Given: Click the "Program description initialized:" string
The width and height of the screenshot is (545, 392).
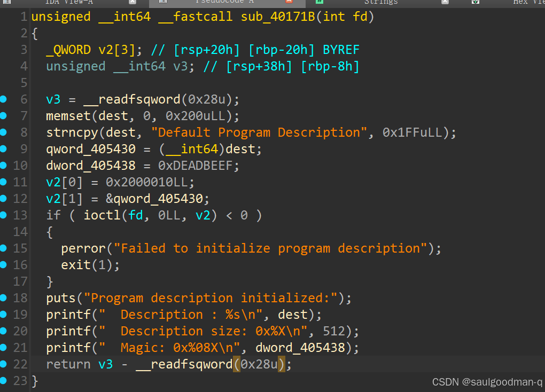Looking at the screenshot, I should tap(211, 298).
